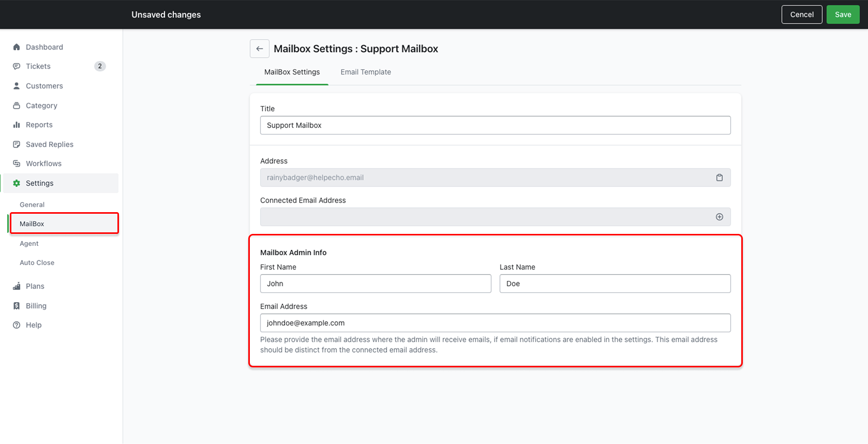The width and height of the screenshot is (868, 444).
Task: Open the Agent settings submenu item
Action: (x=29, y=243)
